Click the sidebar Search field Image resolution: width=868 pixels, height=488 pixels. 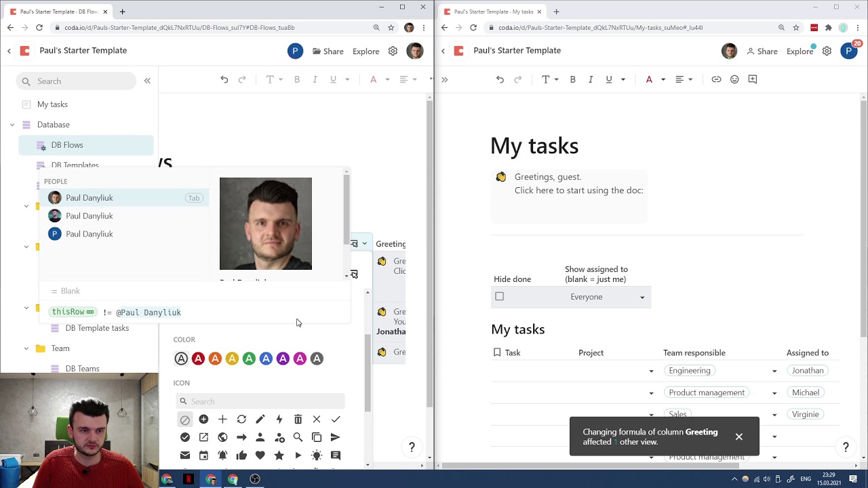point(76,81)
